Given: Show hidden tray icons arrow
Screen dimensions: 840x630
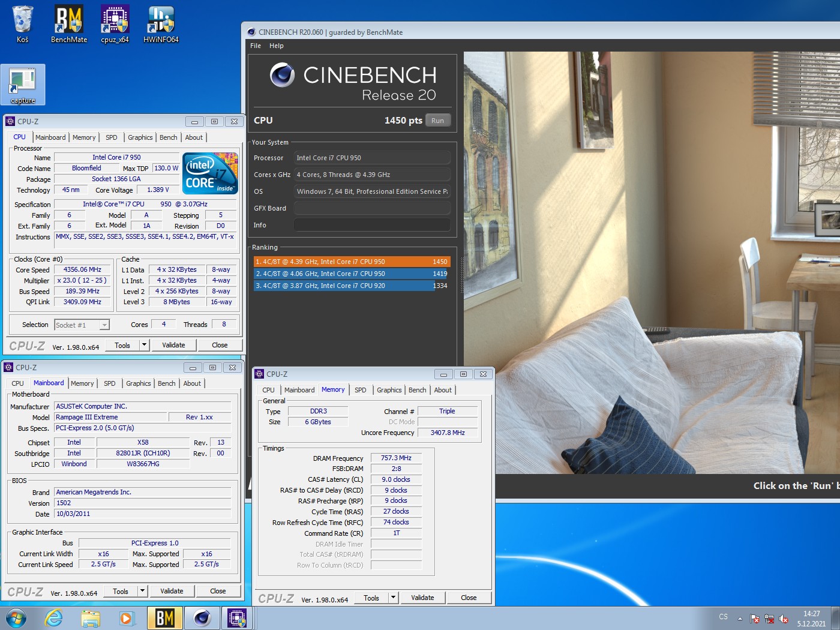Looking at the screenshot, I should 740,618.
